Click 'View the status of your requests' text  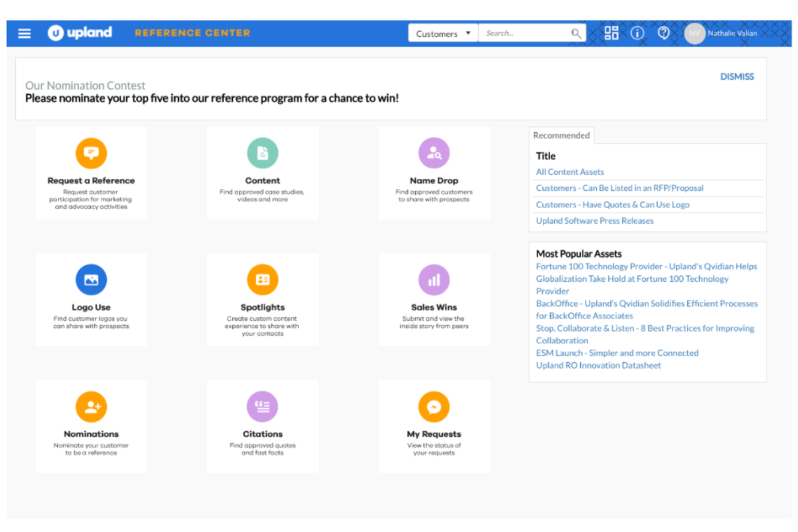434,449
